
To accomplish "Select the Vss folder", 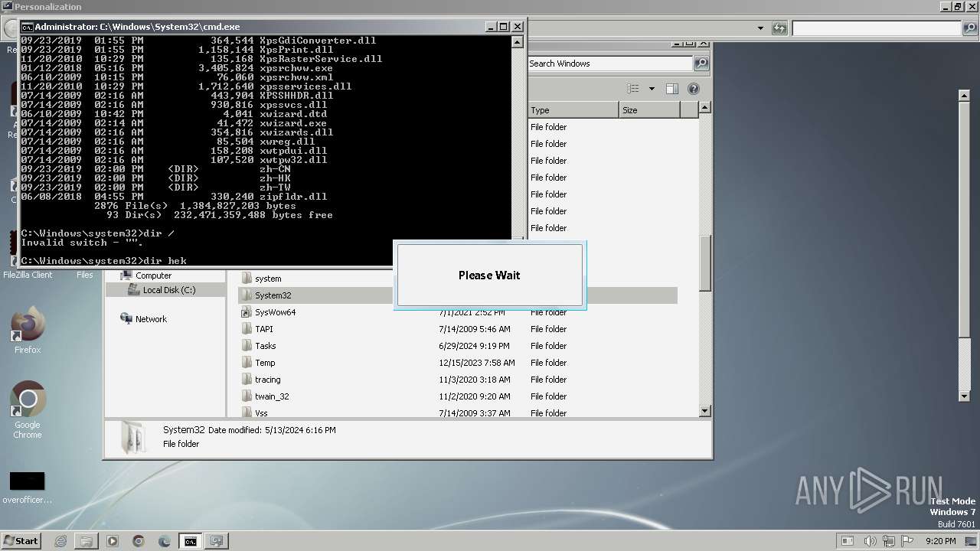I will click(x=254, y=412).
